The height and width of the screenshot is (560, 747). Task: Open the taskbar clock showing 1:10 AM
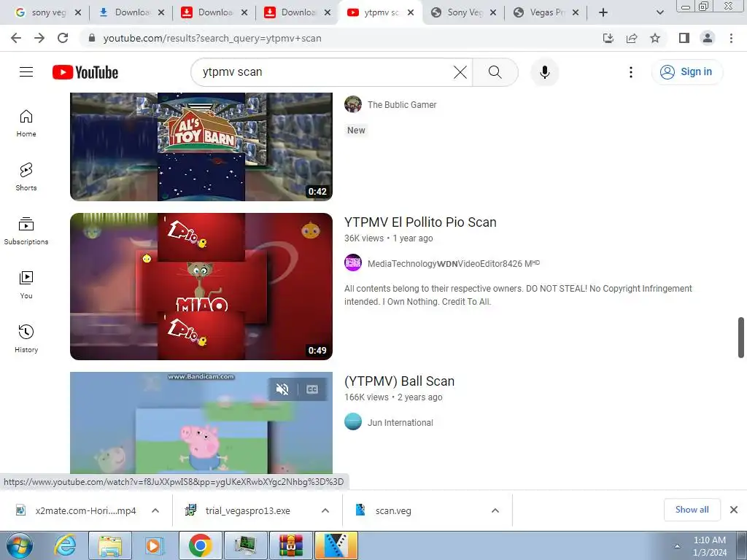pyautogui.click(x=710, y=546)
